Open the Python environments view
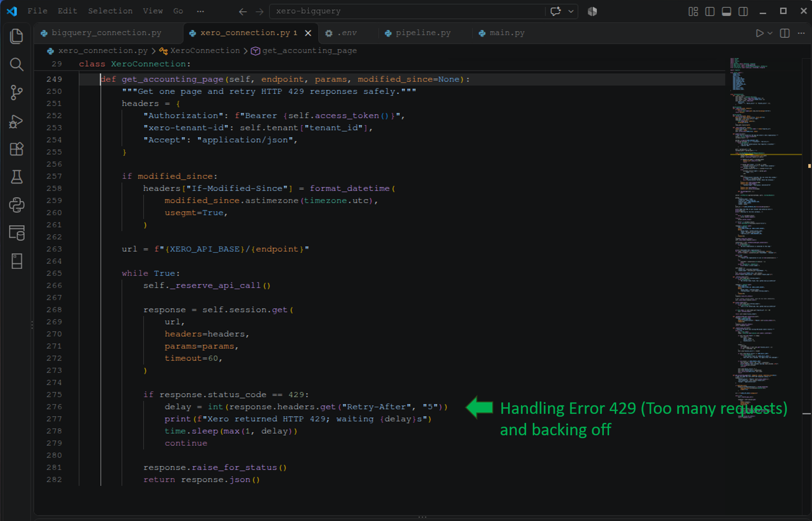812x521 pixels. tap(17, 205)
